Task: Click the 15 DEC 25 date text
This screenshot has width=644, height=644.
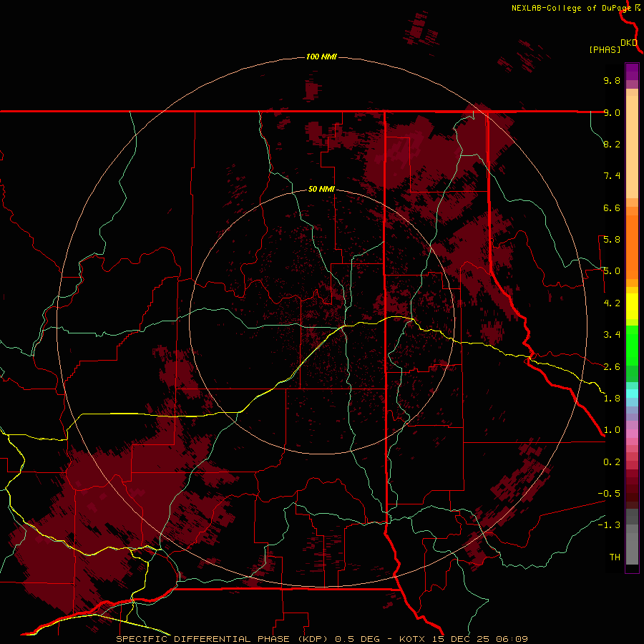Action: 460,639
